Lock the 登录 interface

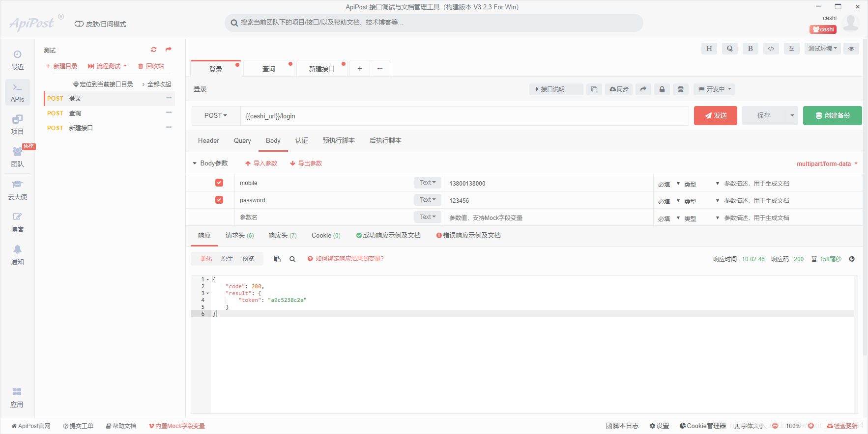(662, 89)
